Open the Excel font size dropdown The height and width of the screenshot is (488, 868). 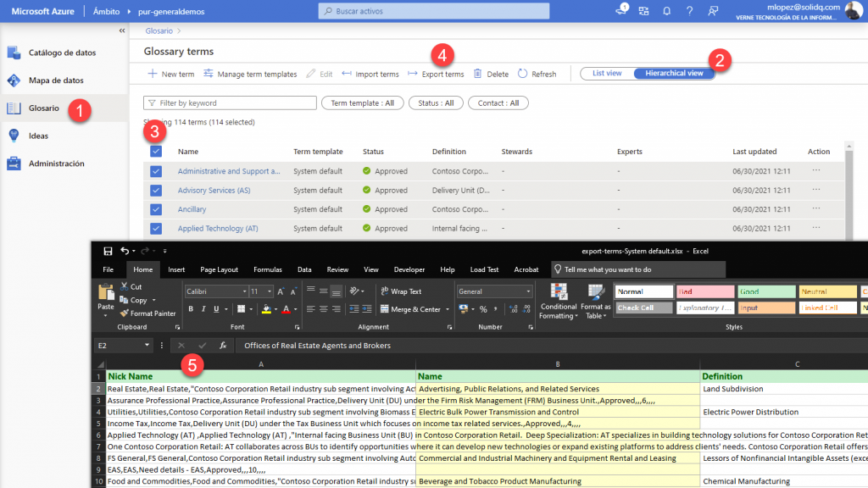coord(270,291)
